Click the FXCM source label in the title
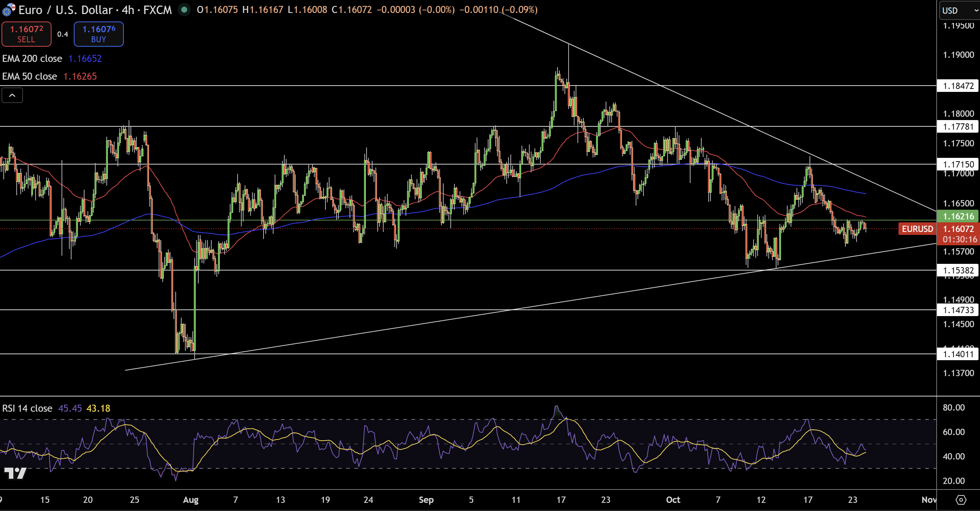 tap(158, 10)
